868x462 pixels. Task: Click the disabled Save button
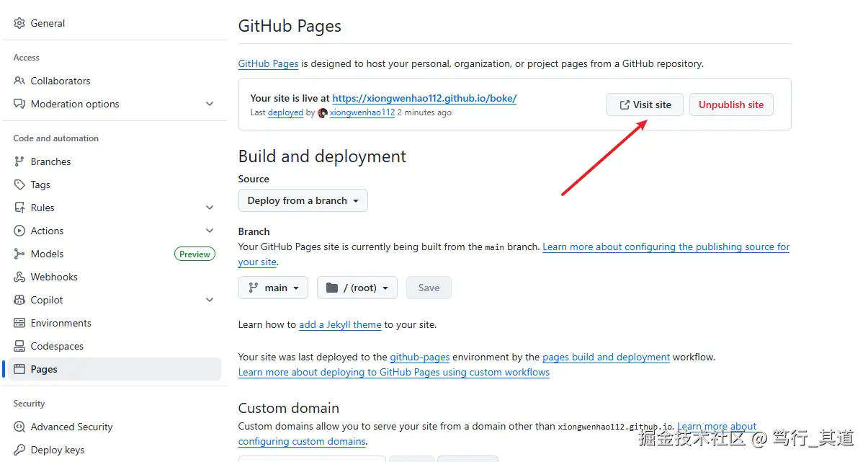(x=429, y=288)
